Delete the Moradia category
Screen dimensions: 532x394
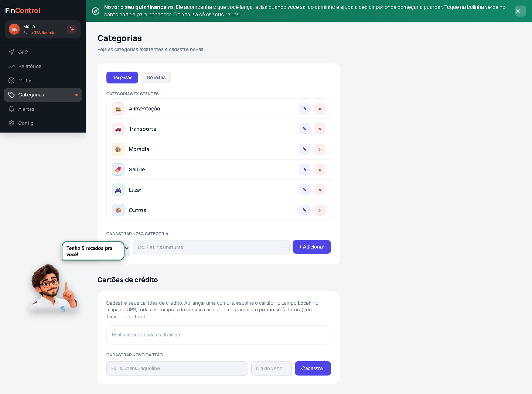320,149
